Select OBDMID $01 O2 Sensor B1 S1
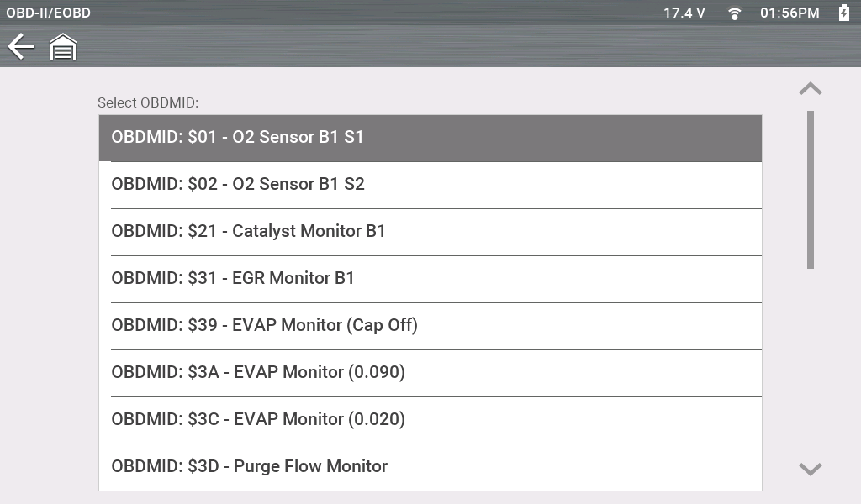This screenshot has width=861, height=504. (430, 138)
